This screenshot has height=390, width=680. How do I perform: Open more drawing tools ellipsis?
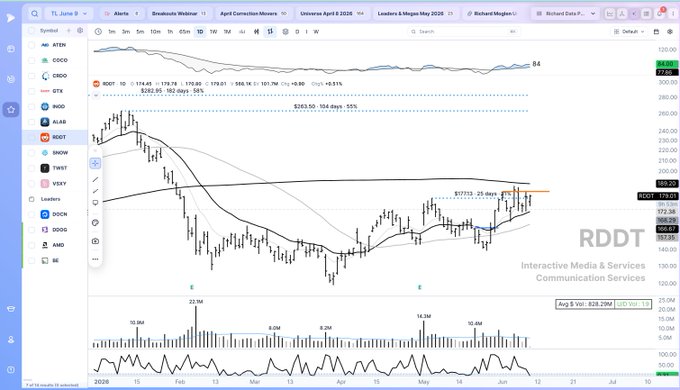click(95, 259)
